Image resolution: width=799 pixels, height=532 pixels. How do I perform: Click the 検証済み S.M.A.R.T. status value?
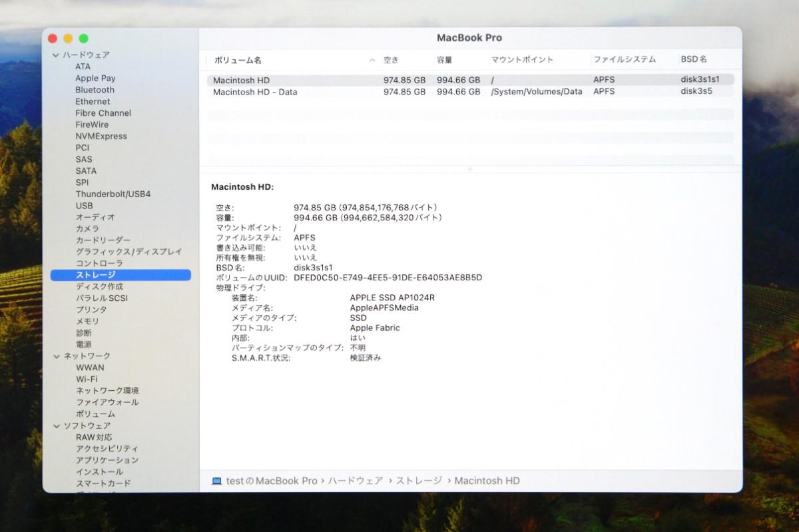366,358
